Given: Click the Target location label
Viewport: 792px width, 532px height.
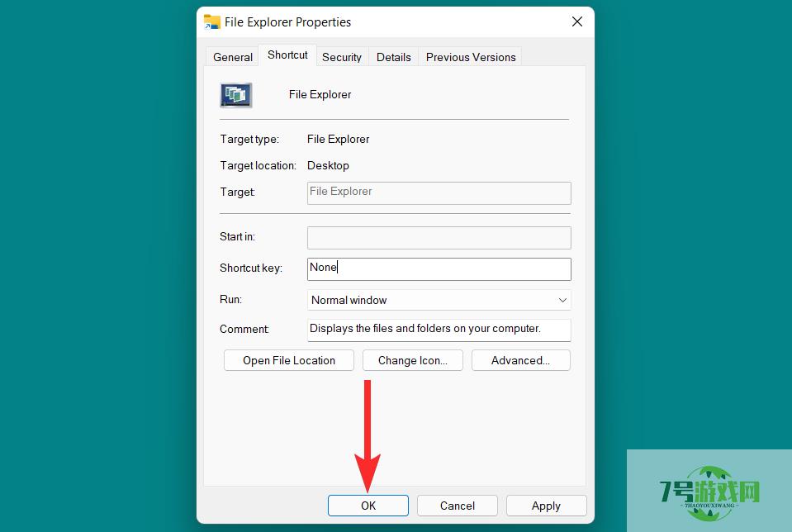Looking at the screenshot, I should pyautogui.click(x=258, y=165).
